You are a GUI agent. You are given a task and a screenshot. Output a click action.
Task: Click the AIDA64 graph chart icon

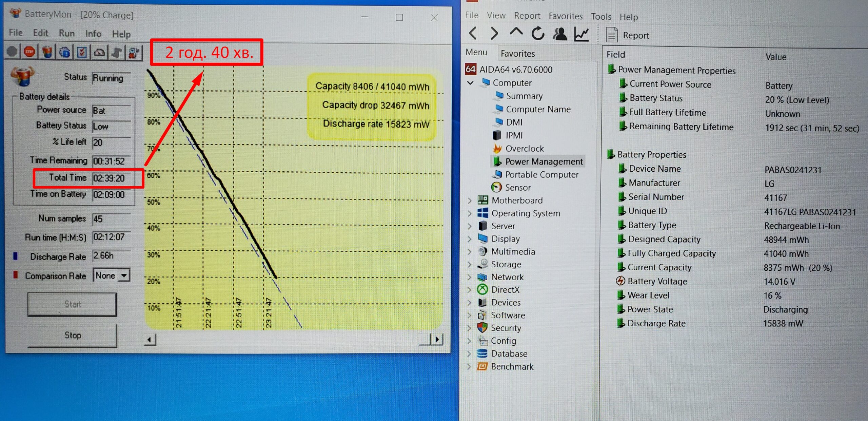point(581,34)
